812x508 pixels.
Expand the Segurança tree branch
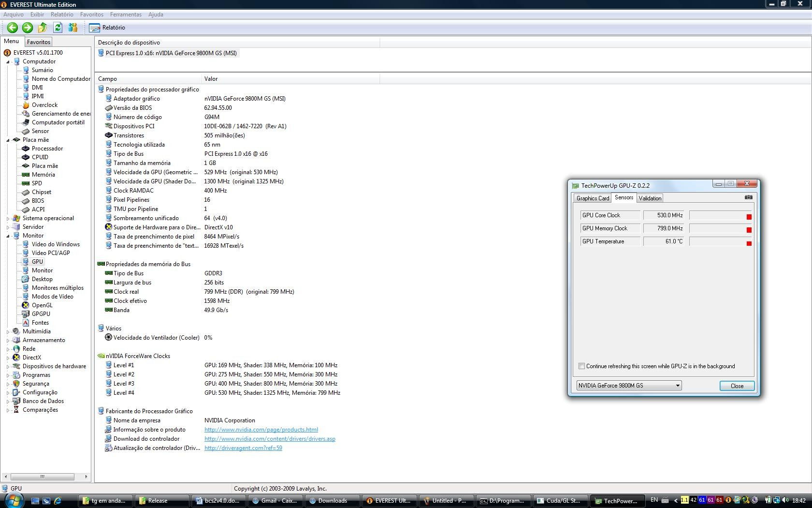click(8, 384)
